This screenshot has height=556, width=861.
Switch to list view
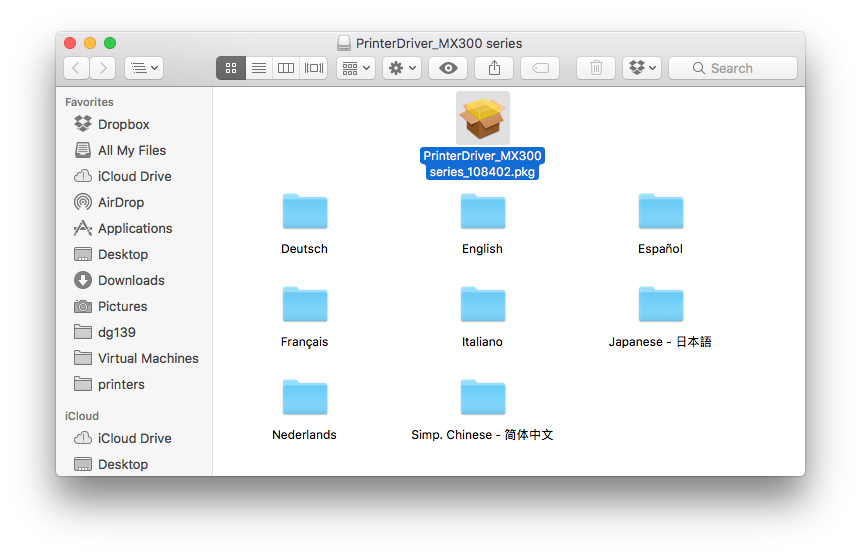click(259, 68)
